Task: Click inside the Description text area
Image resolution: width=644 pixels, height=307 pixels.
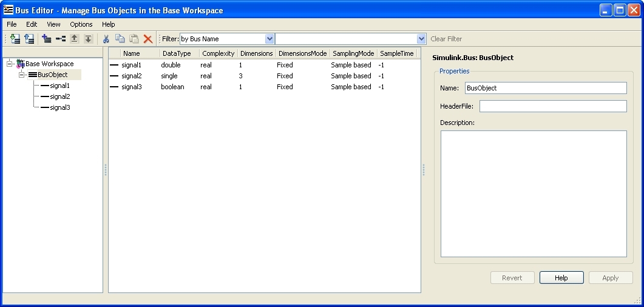Action: click(534, 194)
